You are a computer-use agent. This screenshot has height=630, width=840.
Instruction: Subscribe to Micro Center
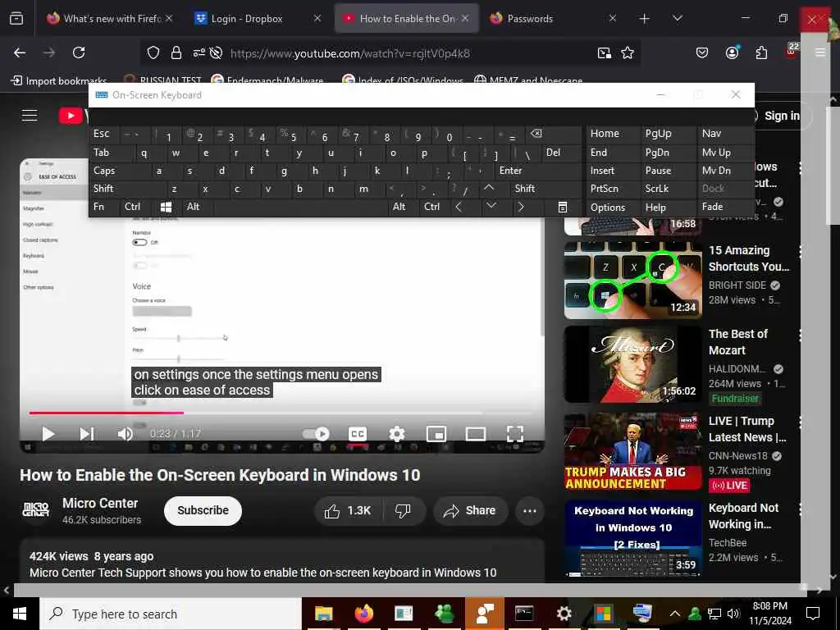203,510
